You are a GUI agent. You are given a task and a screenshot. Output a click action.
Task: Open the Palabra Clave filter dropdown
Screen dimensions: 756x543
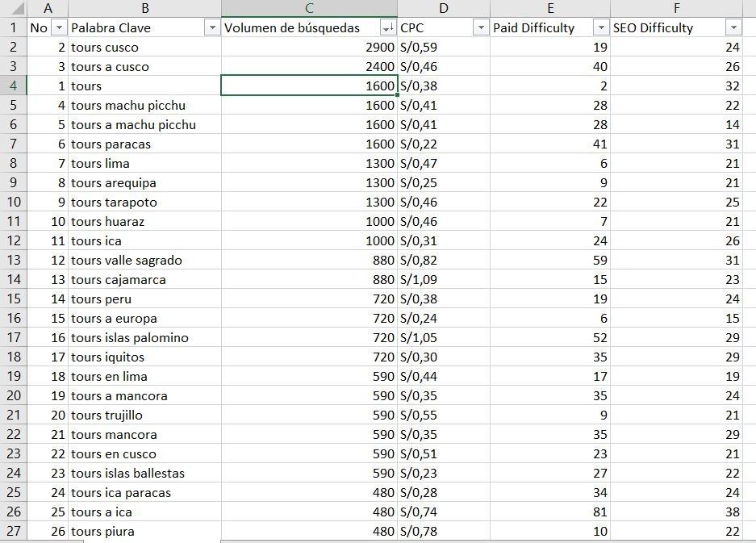[212, 28]
